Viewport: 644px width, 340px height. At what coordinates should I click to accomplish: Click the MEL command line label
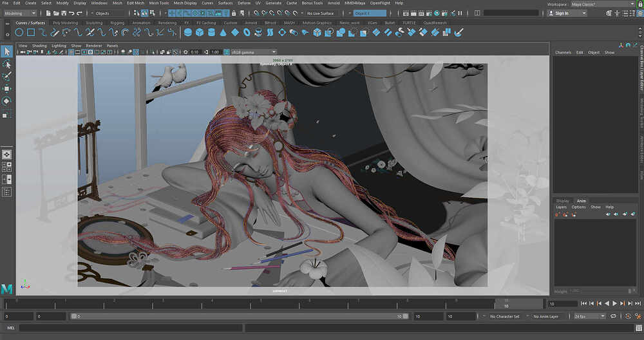click(11, 328)
